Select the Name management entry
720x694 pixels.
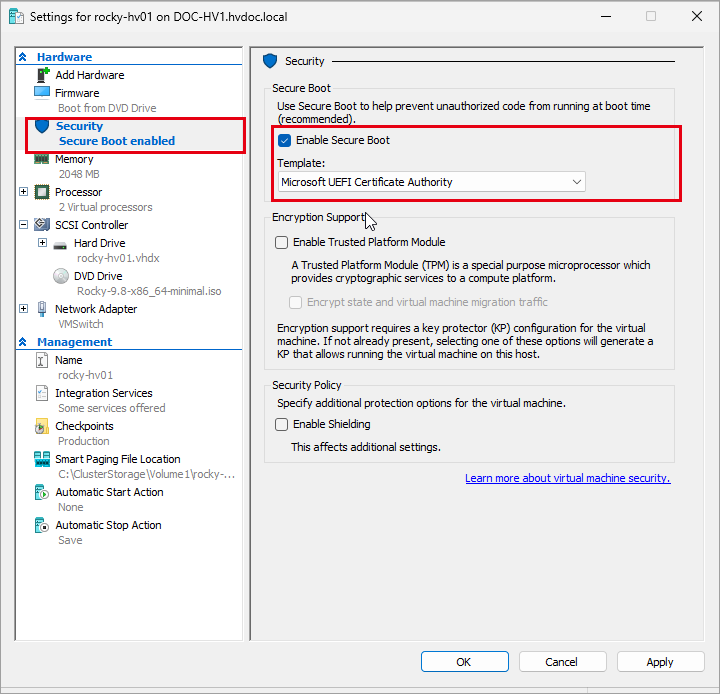coord(68,360)
